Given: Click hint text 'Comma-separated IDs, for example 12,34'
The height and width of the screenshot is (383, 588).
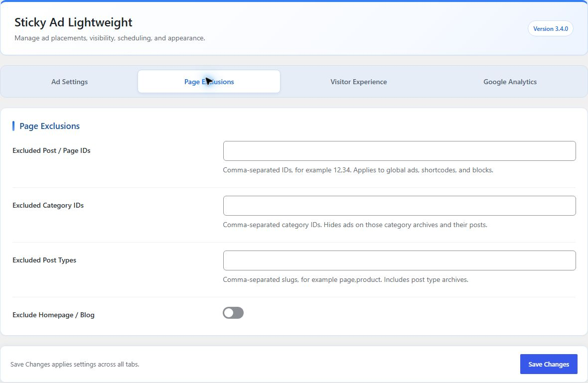Looking at the screenshot, I should (287, 170).
